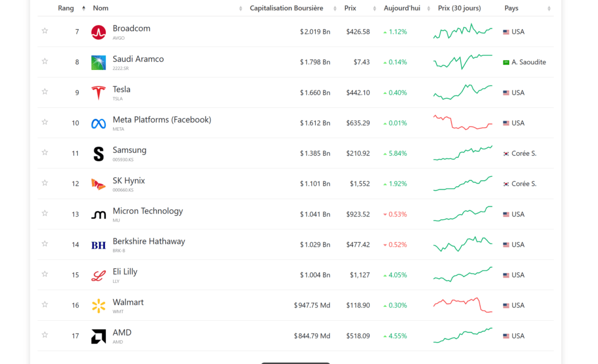This screenshot has width=598, height=364.
Task: Sort by Capitalisation Boursière arrows
Action: (x=335, y=8)
